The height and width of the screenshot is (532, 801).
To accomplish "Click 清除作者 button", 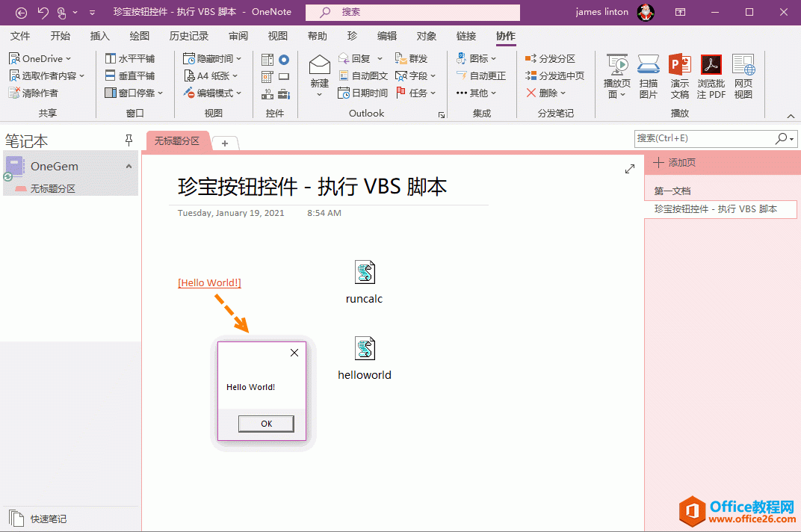I will click(34, 93).
